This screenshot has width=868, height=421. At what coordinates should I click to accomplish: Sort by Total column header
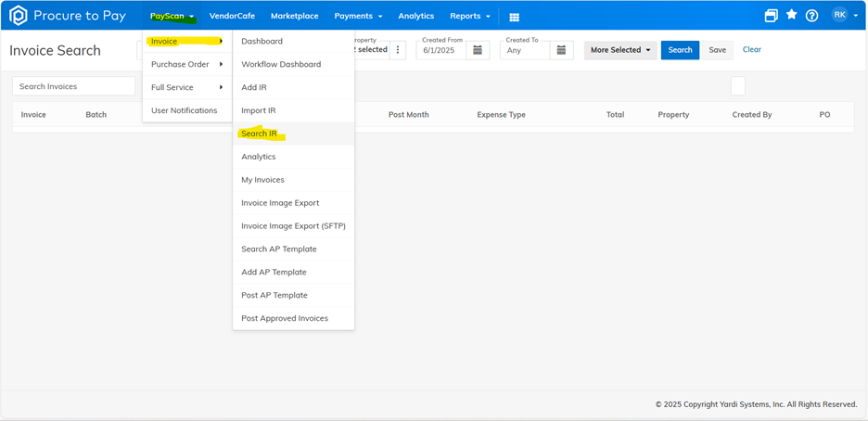click(615, 114)
